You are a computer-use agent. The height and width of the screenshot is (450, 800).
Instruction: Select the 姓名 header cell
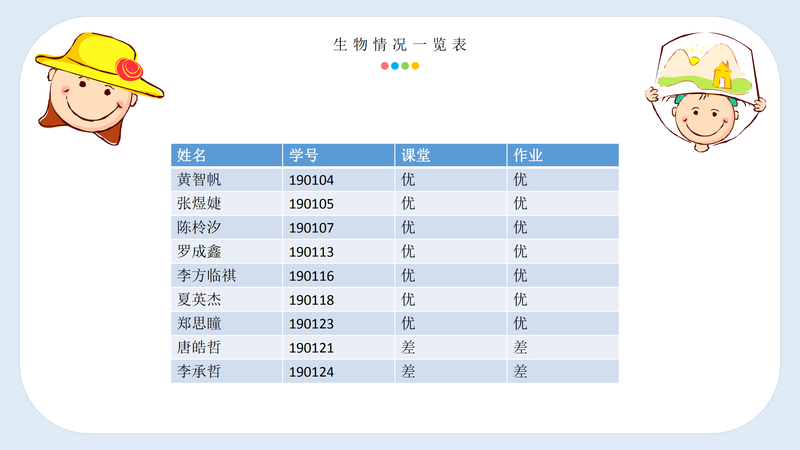click(x=227, y=155)
